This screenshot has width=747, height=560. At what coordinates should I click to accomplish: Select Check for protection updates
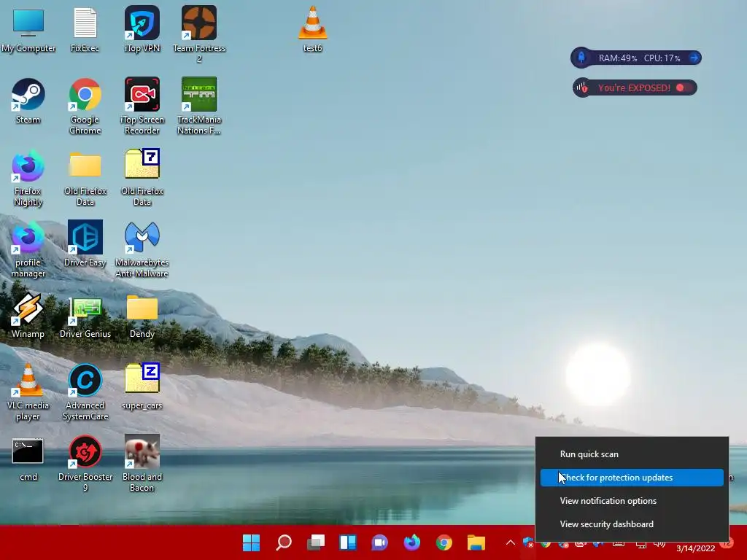tap(632, 478)
